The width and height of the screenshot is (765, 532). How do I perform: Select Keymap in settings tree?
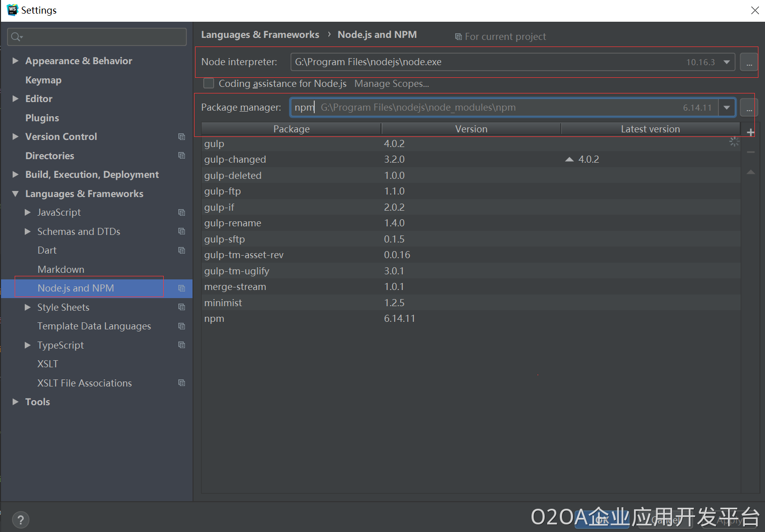click(43, 80)
